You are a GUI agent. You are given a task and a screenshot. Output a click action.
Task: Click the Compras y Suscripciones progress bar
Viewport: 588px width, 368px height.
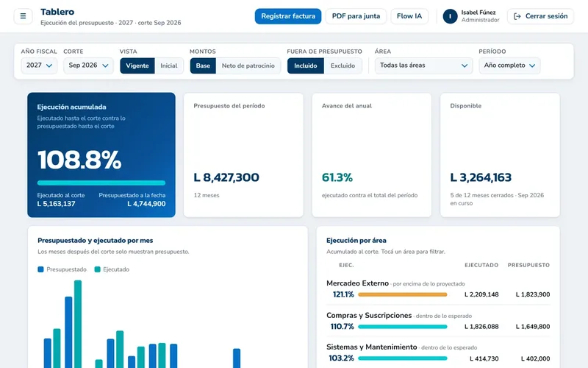[x=402, y=327]
